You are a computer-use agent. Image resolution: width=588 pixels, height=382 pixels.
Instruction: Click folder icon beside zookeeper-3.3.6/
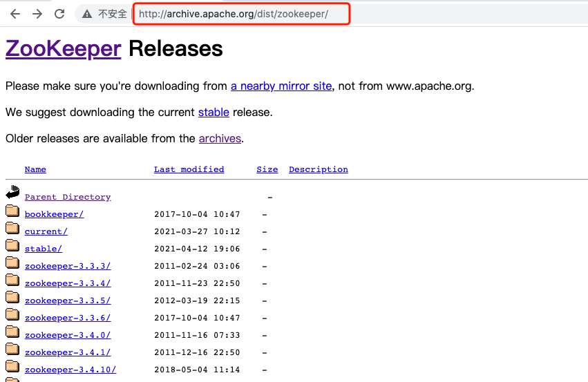click(x=12, y=314)
